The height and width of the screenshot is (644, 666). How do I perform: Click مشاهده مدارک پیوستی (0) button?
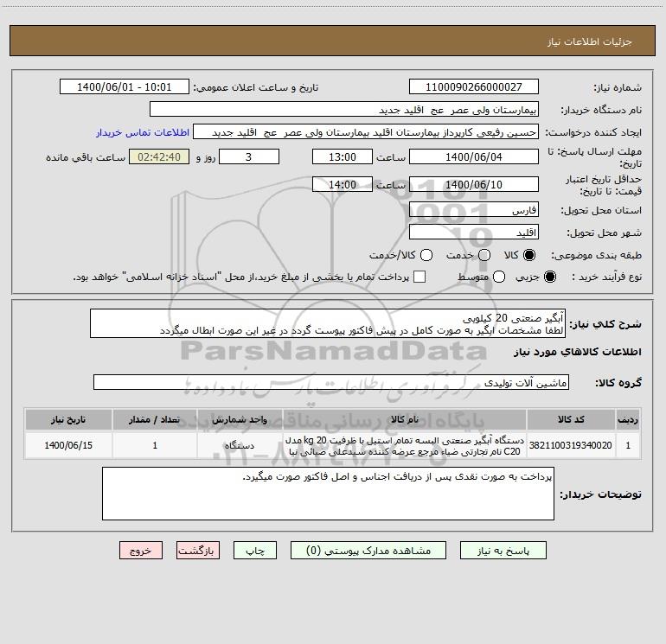(x=368, y=550)
